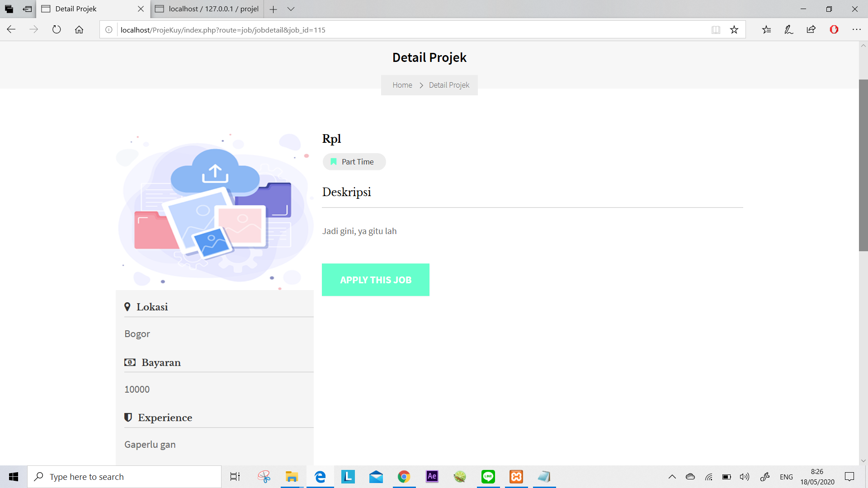Click the Forward navigation arrow
868x488 pixels.
[x=34, y=30]
